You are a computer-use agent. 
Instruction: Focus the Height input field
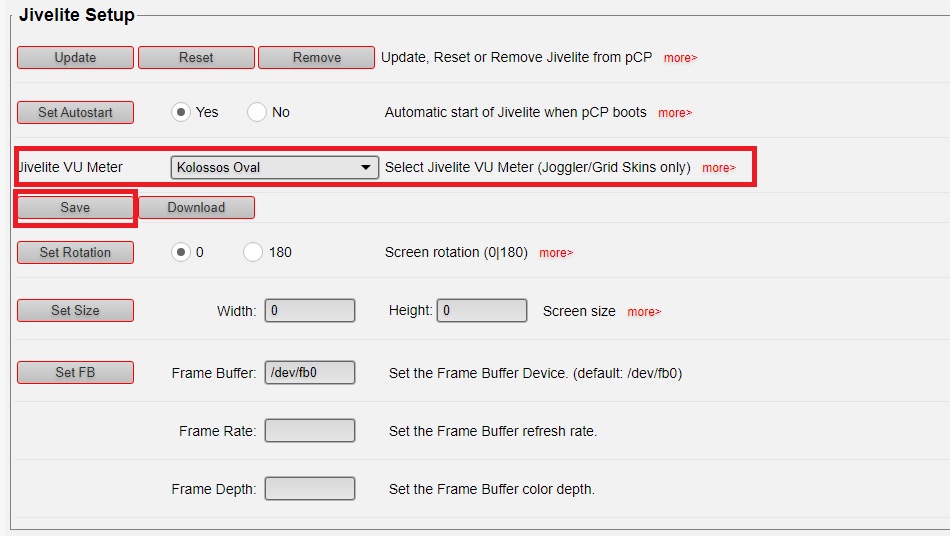tap(482, 311)
